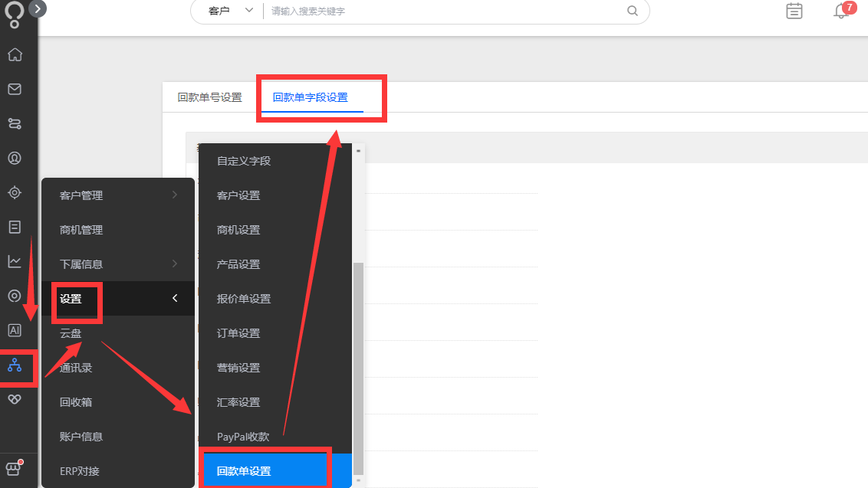This screenshot has width=868, height=488.
Task: Click the 云盘 menu item
Action: click(x=70, y=332)
